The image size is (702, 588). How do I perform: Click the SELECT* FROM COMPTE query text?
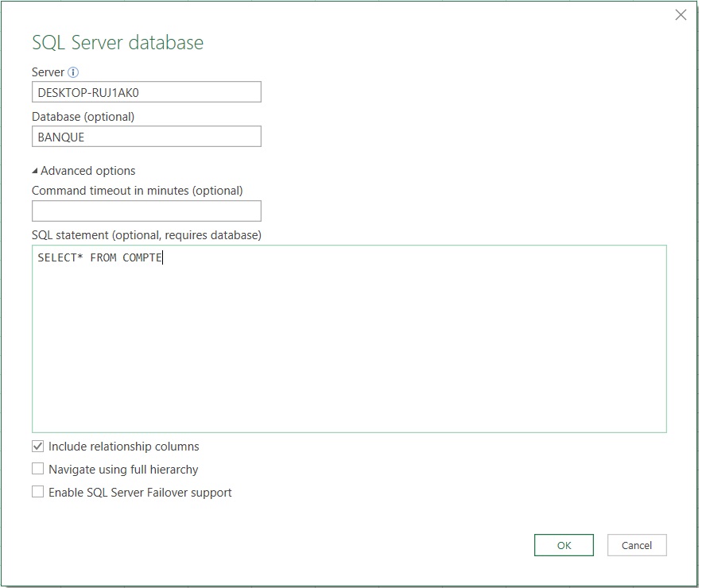(99, 258)
